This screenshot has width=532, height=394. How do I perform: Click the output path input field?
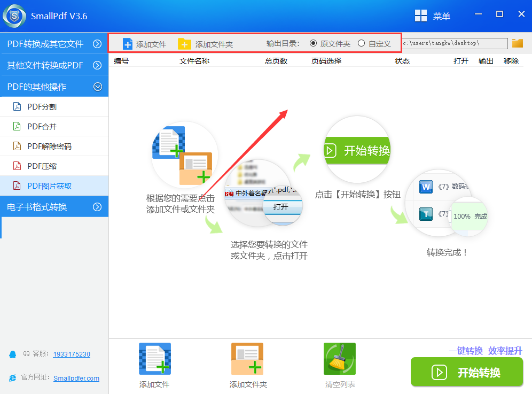click(455, 43)
